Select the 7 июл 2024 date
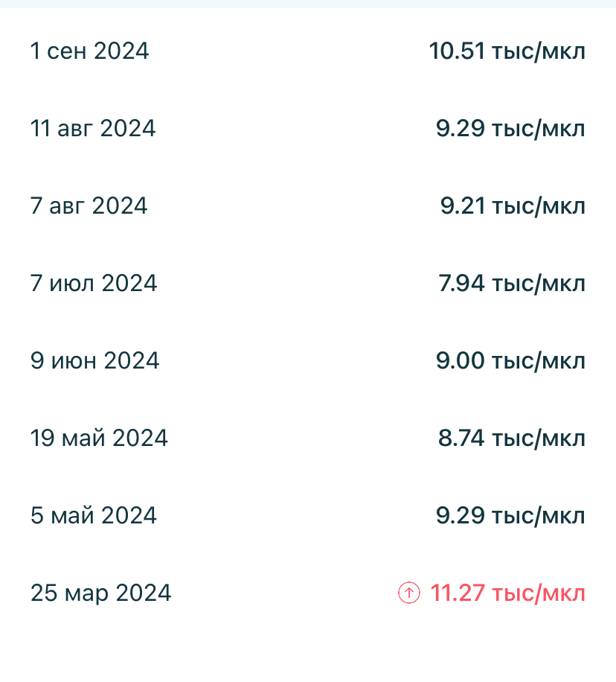616x682 pixels. click(94, 284)
